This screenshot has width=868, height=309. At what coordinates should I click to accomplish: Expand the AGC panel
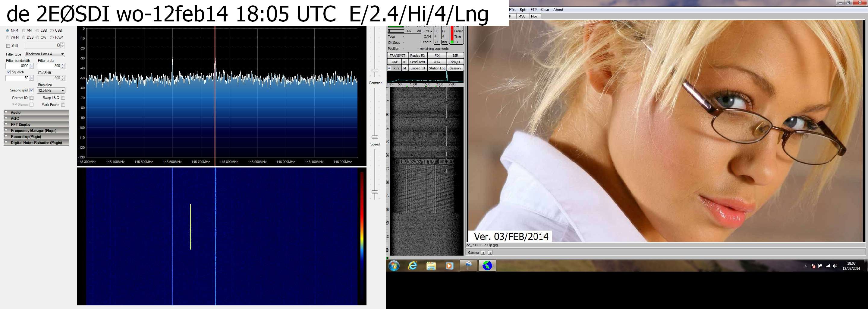tap(36, 118)
